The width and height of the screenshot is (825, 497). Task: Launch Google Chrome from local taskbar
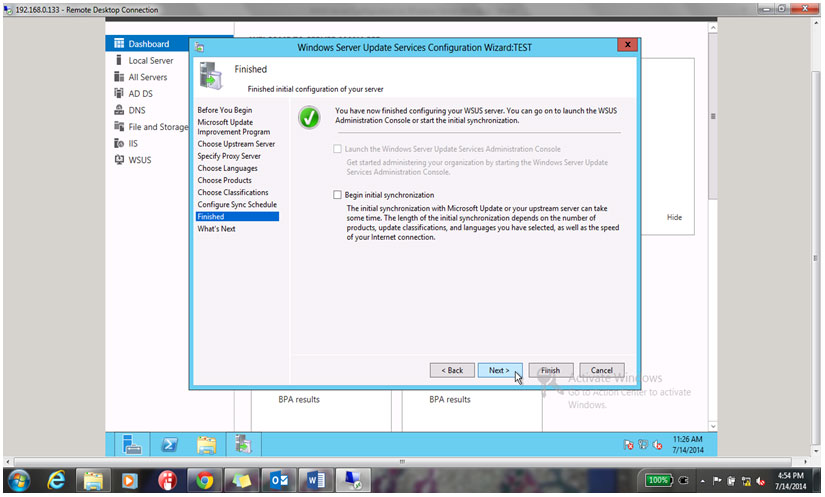tap(205, 481)
